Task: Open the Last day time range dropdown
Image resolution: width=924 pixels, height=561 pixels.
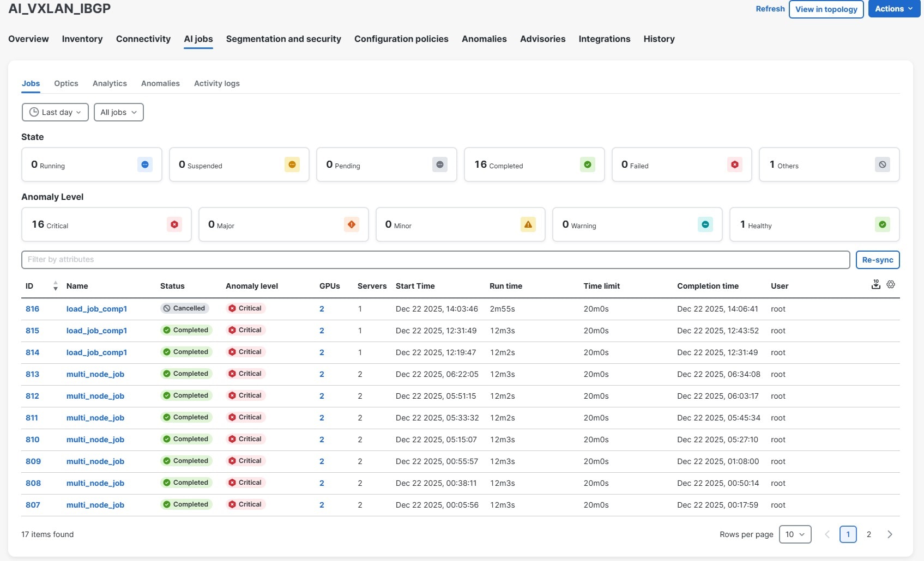Action: (x=55, y=112)
